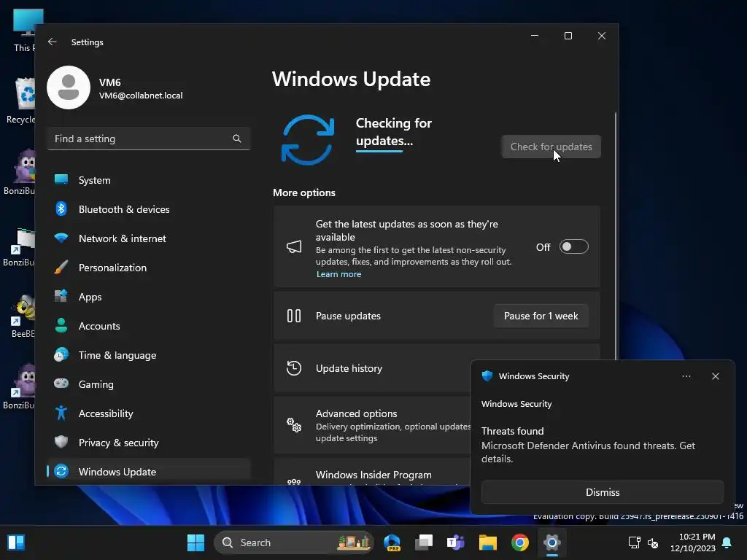Open Microsoft Edge PRE from taskbar

(392, 542)
